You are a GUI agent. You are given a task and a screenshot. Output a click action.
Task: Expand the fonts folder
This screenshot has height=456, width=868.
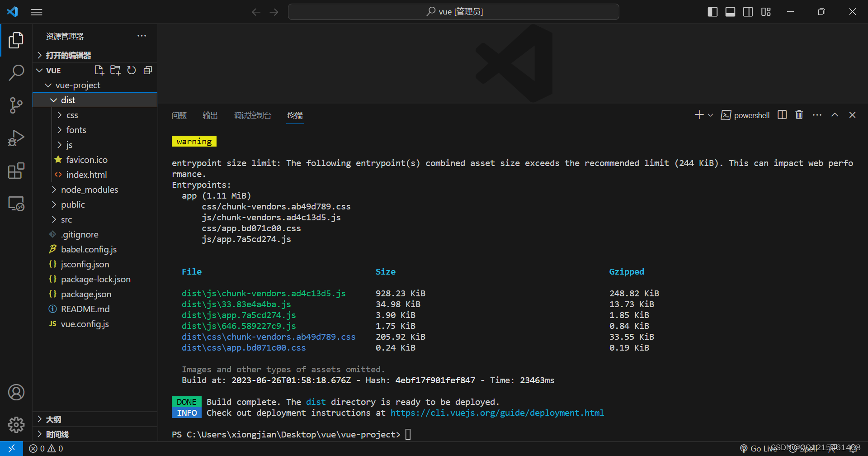click(x=95, y=130)
